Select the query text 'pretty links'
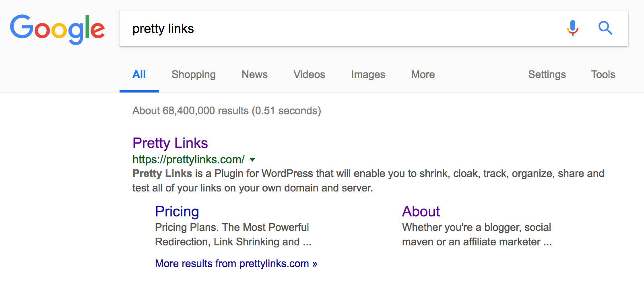The height and width of the screenshot is (288, 644). pyautogui.click(x=163, y=28)
